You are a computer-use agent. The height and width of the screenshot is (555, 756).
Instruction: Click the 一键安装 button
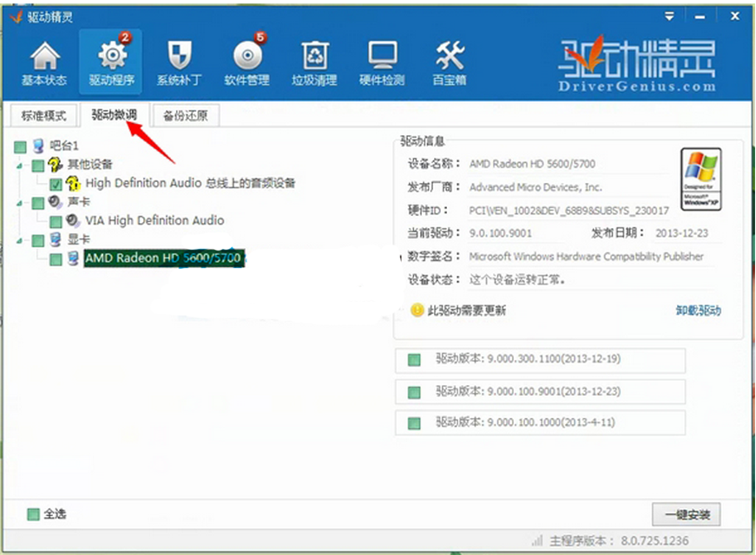tap(687, 514)
